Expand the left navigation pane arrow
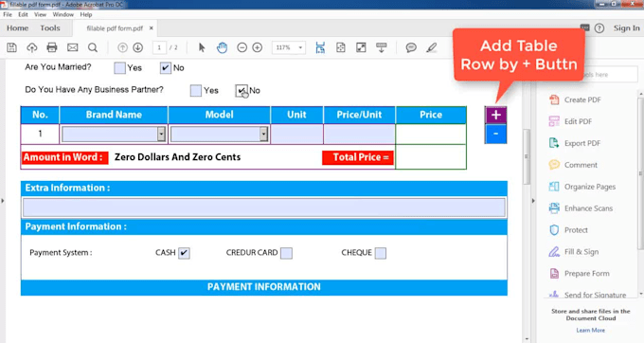The image size is (644, 343). pyautogui.click(x=3, y=201)
